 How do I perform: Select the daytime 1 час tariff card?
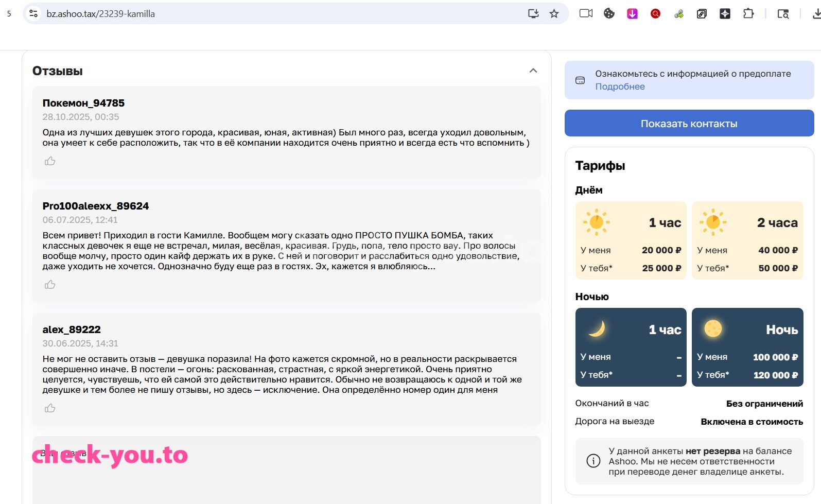631,240
